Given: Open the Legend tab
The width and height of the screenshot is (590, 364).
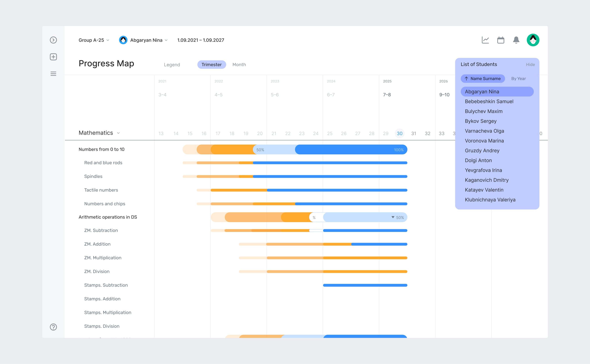Looking at the screenshot, I should 172,64.
